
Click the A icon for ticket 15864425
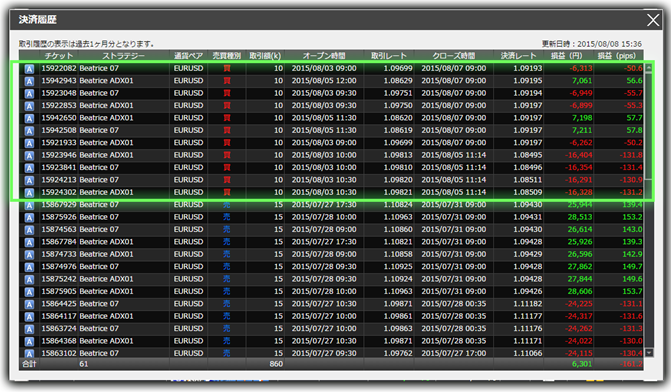(29, 304)
